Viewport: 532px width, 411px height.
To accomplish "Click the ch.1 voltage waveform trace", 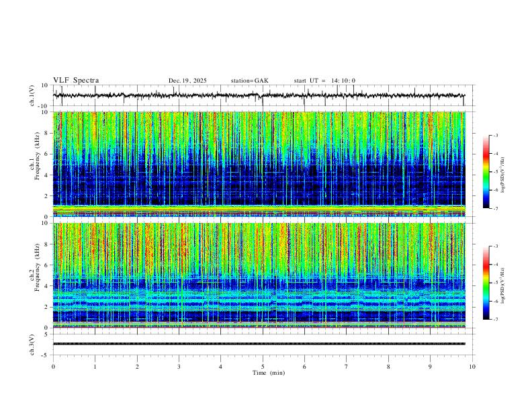I will [x=259, y=95].
